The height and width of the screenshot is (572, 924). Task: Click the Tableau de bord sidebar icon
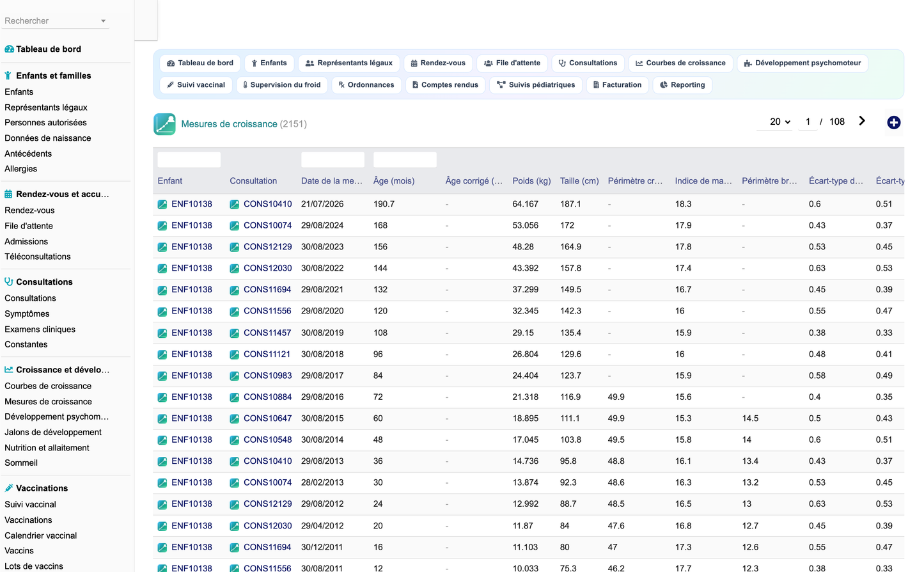(9, 49)
